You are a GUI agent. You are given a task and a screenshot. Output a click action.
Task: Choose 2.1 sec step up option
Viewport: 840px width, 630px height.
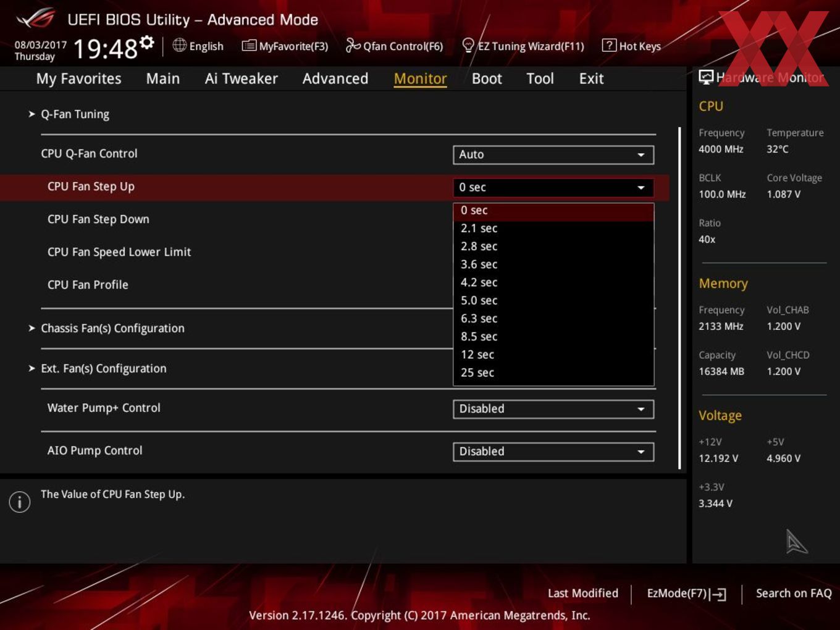point(553,229)
